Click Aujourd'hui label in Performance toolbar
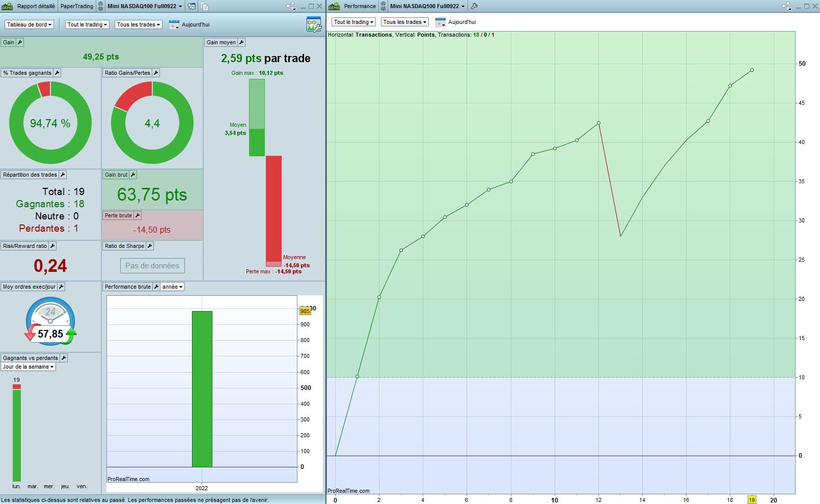Viewport: 820px width, 504px height. coord(462,22)
